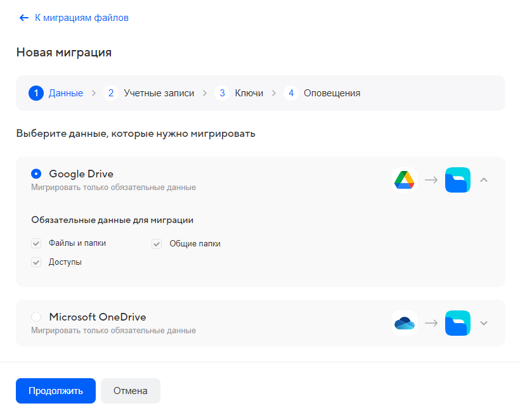Click the arrow icon between Google Drive and target
This screenshot has height=420, width=520.
point(431,179)
